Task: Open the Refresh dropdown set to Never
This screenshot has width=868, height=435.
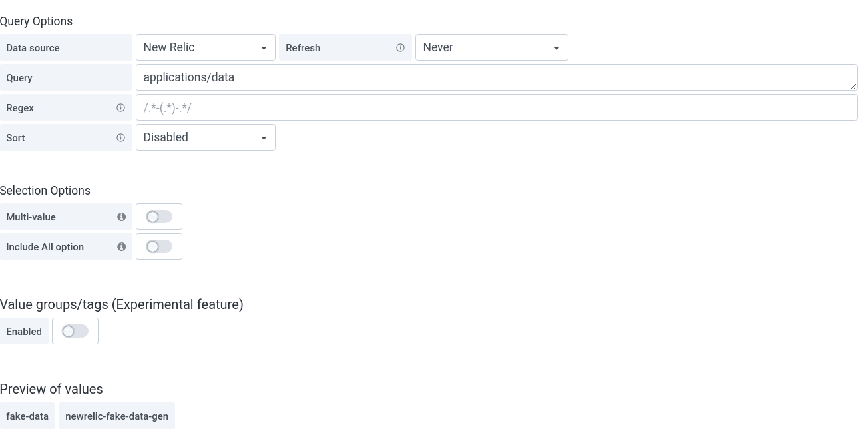Action: point(491,48)
